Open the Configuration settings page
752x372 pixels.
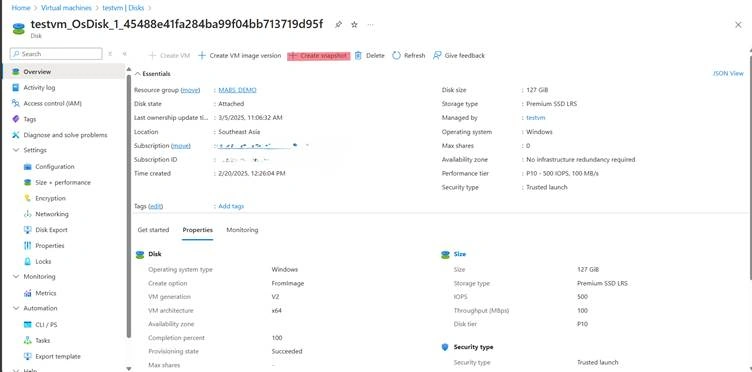point(55,166)
